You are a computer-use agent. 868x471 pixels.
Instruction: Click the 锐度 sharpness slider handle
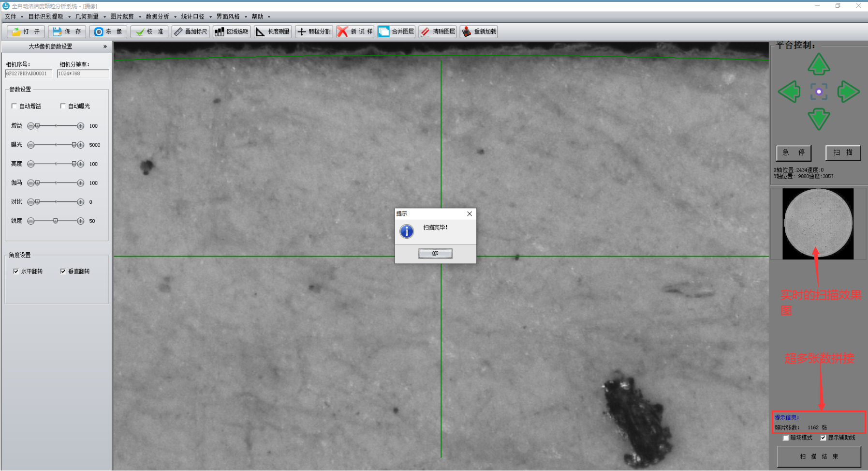[x=56, y=221]
